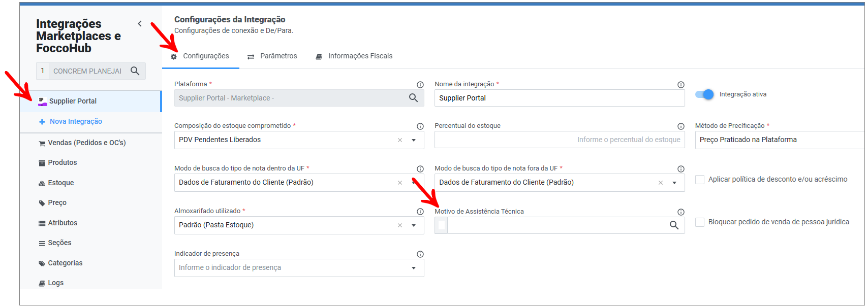Go to the Produtos section

[58, 163]
